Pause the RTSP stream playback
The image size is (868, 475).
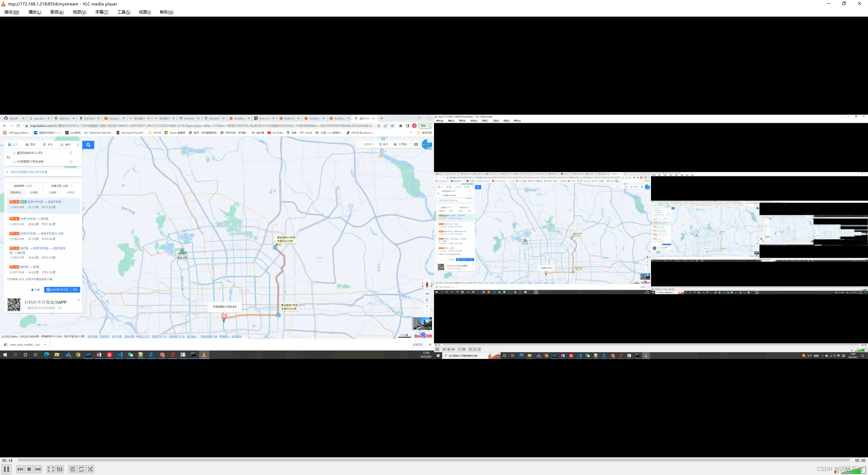click(x=6, y=469)
